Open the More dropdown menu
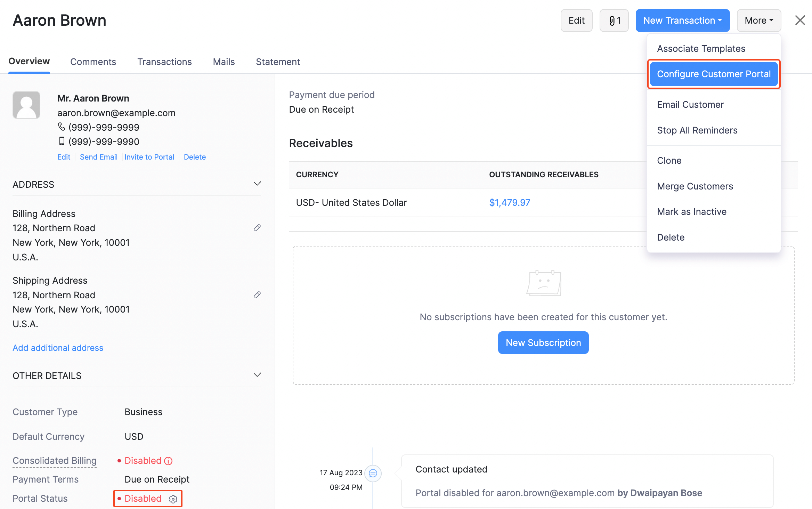Screen dimensions: 812x509 [758, 20]
